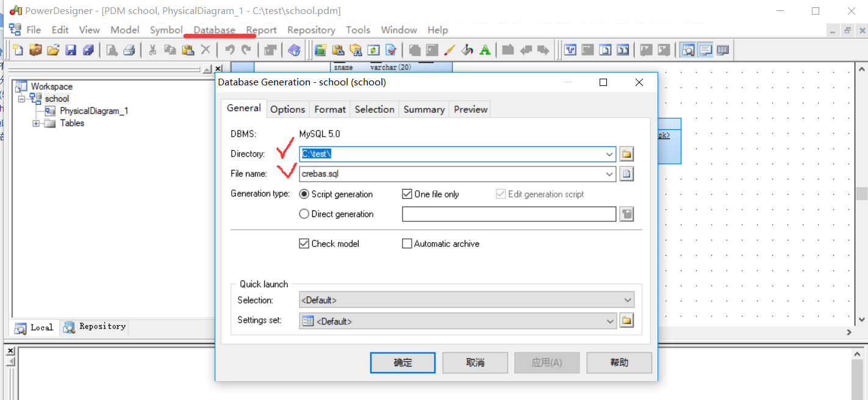The height and width of the screenshot is (400, 868).
Task: Select the Direct generation radio button
Action: (x=304, y=214)
